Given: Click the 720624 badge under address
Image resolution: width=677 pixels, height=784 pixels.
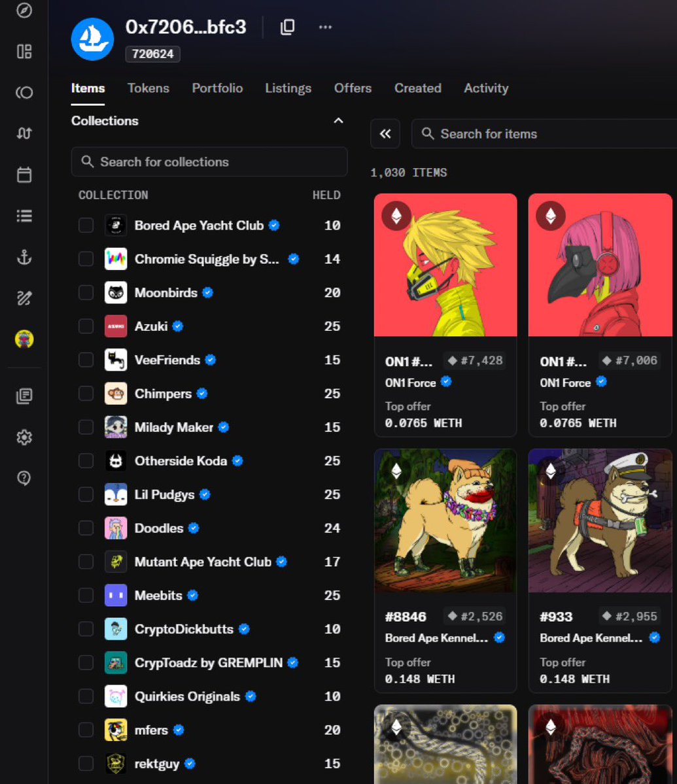Looking at the screenshot, I should [152, 54].
